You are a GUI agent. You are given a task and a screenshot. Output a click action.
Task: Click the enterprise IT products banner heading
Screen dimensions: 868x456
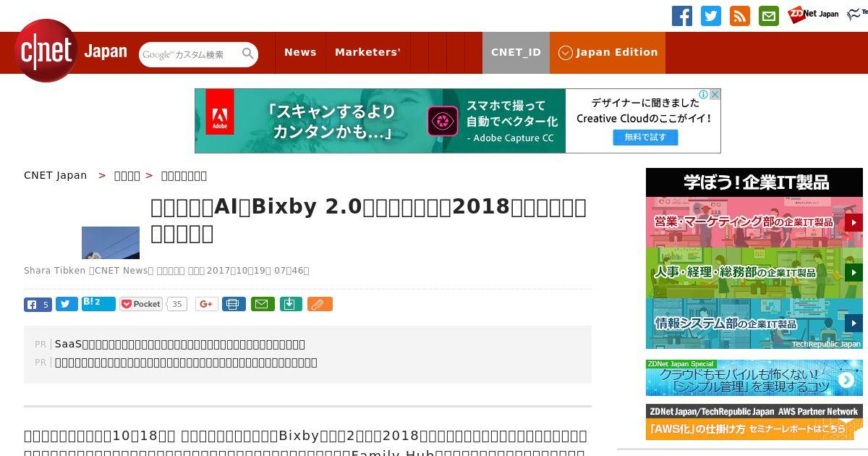pyautogui.click(x=754, y=182)
